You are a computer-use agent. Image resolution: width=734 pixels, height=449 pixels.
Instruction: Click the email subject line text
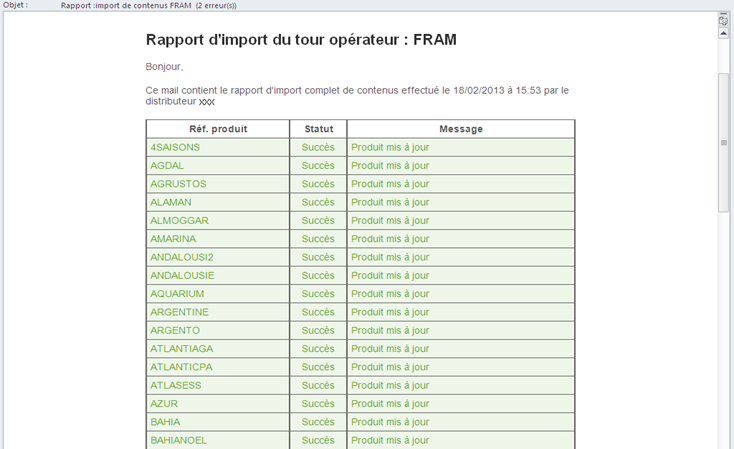pos(149,5)
